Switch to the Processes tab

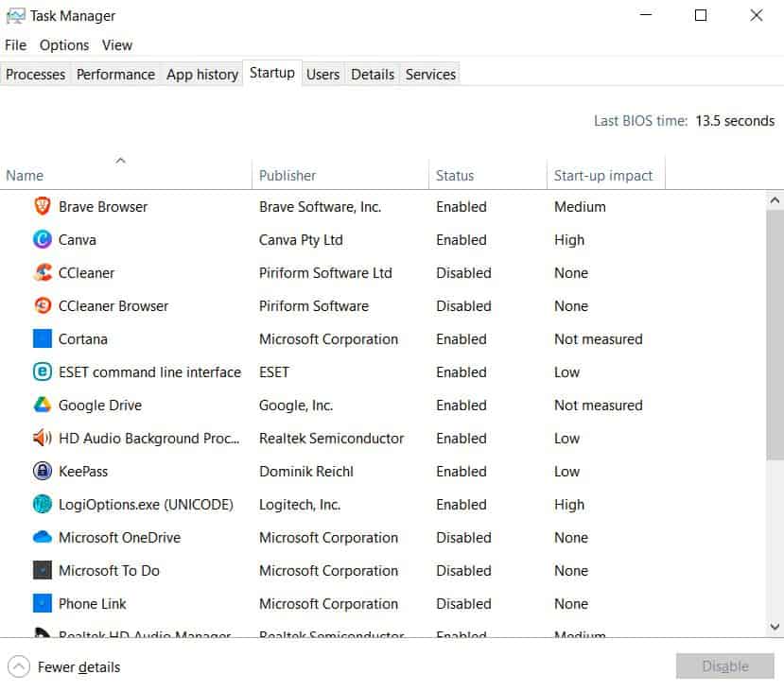coord(36,75)
